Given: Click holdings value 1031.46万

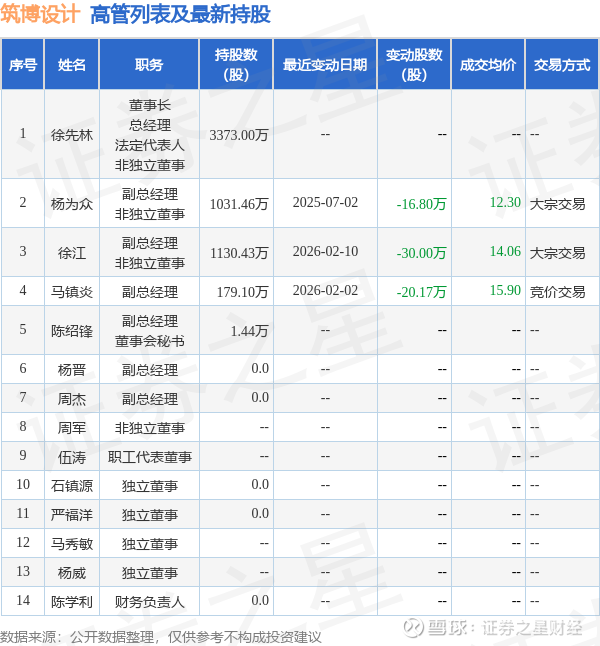Looking at the screenshot, I should coord(239,204).
